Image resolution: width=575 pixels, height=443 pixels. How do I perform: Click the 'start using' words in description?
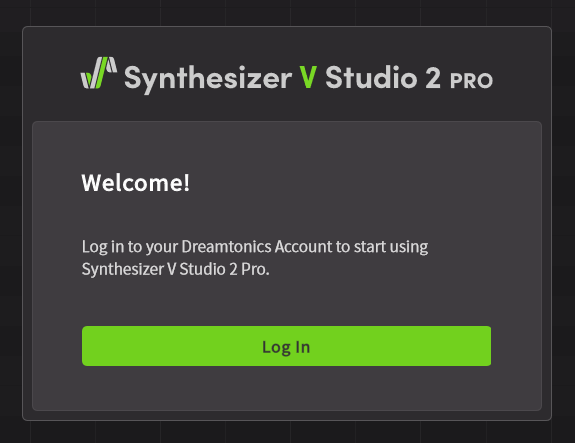tap(391, 247)
